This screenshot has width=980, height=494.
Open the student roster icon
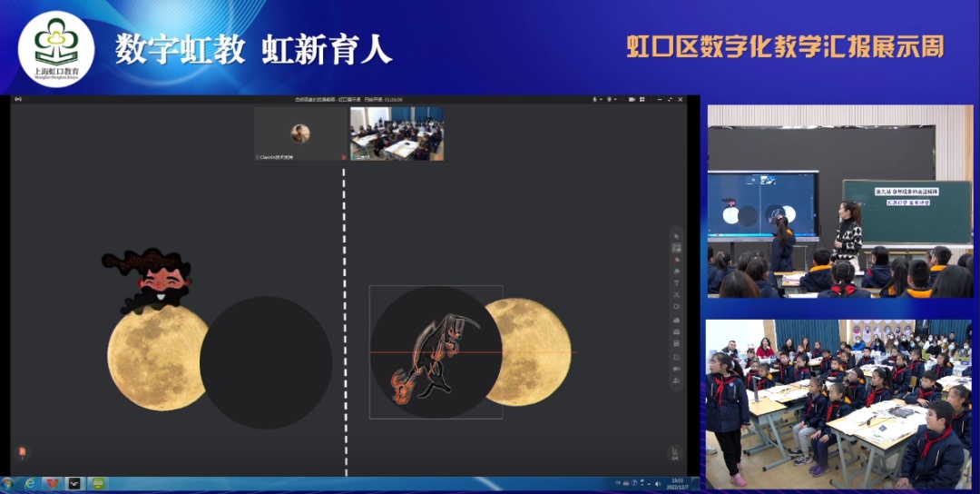(x=677, y=380)
